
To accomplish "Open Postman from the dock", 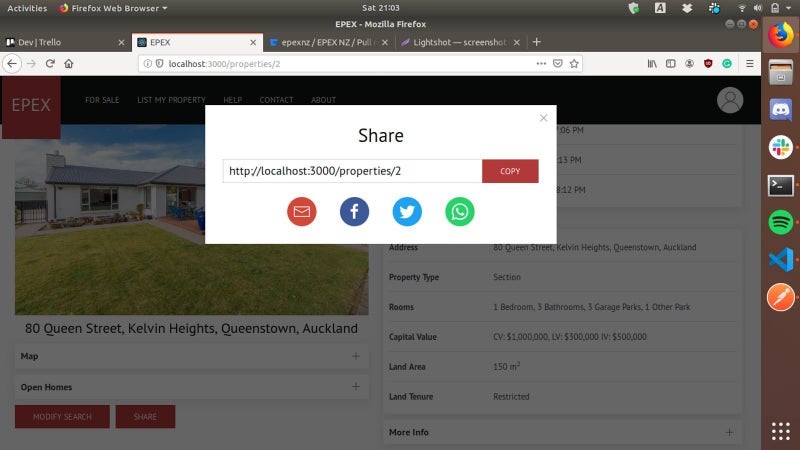I will click(x=781, y=297).
